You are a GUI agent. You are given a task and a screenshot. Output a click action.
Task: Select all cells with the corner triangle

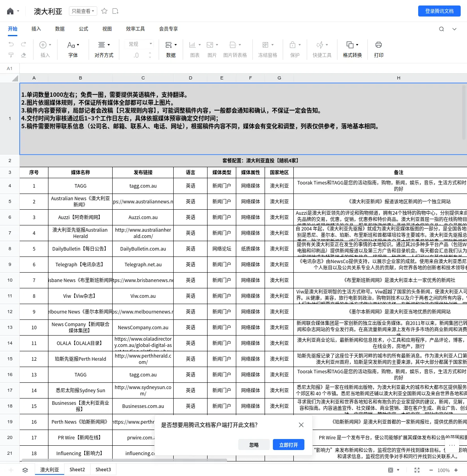(15, 78)
